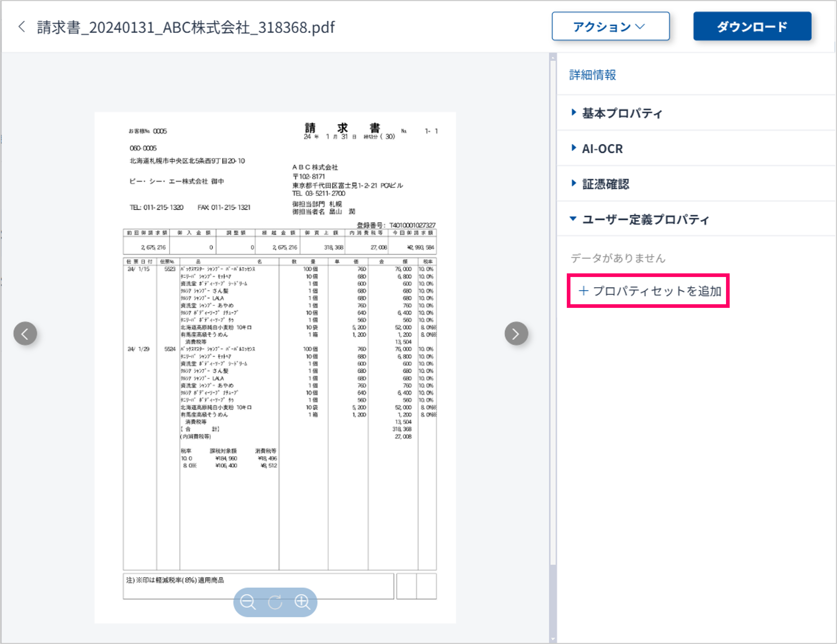
Task: Click the scrollbar up arrow
Action: coord(553,58)
